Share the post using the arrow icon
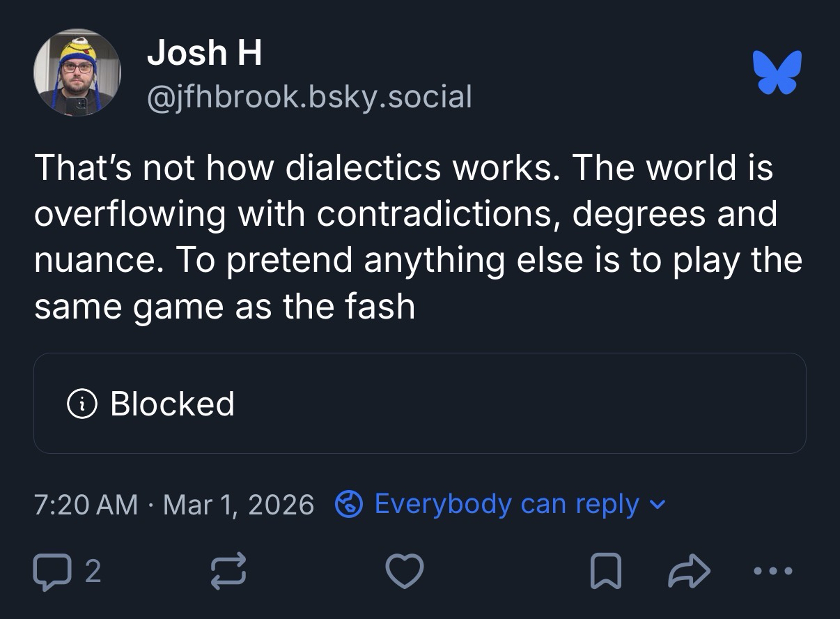Screen dimensions: 840x619 (689, 572)
